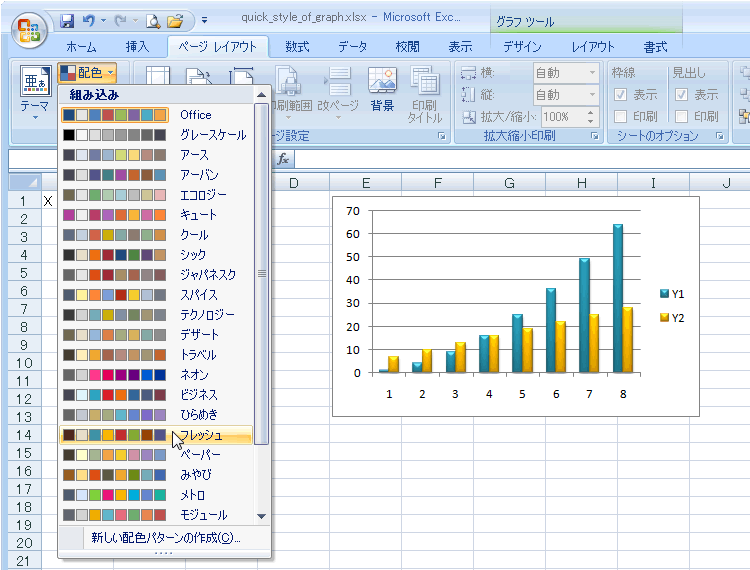Toggle 枠線 表示 gridlines view checkbox
Screen dimensions: 750x570
point(620,95)
